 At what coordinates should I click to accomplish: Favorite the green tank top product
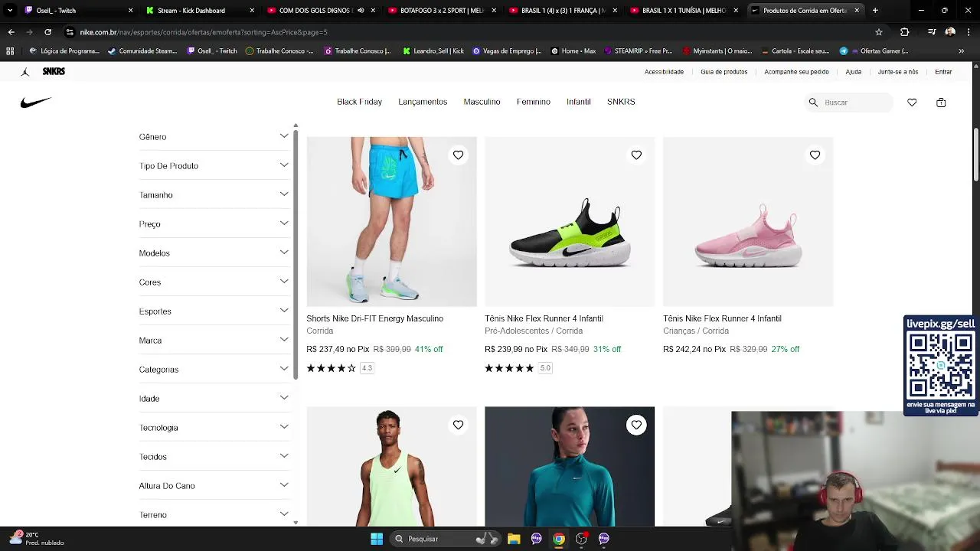[x=458, y=425]
